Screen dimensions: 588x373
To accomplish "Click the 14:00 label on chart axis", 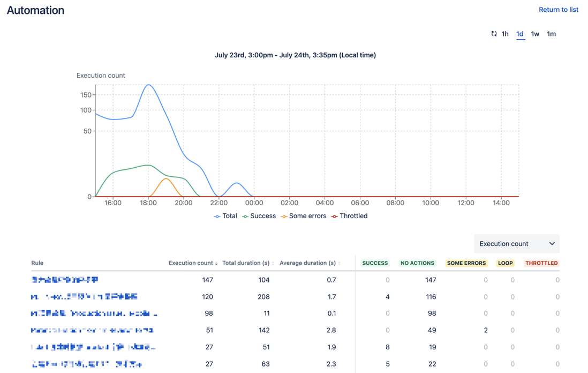I will [x=501, y=203].
